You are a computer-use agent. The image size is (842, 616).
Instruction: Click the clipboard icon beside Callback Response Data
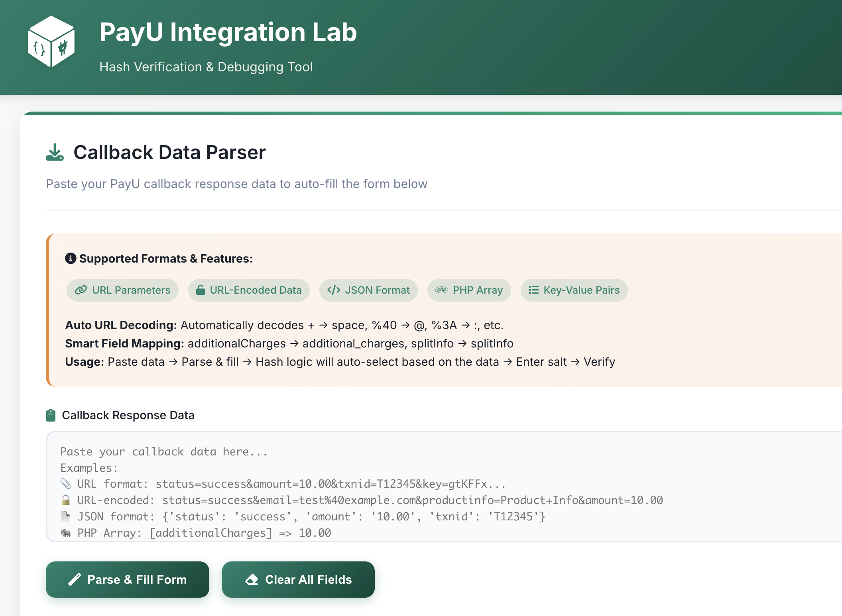click(51, 415)
